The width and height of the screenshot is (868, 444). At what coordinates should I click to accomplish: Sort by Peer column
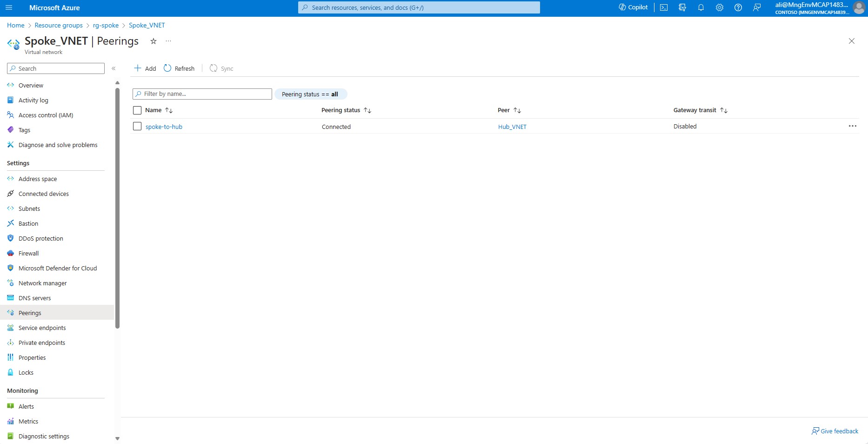[509, 110]
